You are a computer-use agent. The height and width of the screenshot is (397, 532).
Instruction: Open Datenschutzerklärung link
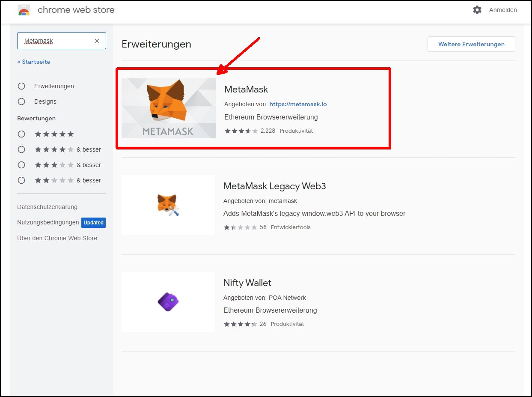(x=48, y=207)
